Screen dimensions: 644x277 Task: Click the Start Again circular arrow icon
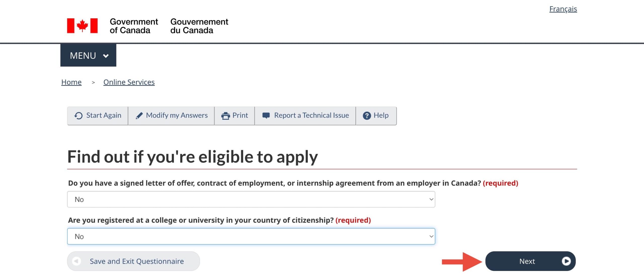click(x=78, y=116)
